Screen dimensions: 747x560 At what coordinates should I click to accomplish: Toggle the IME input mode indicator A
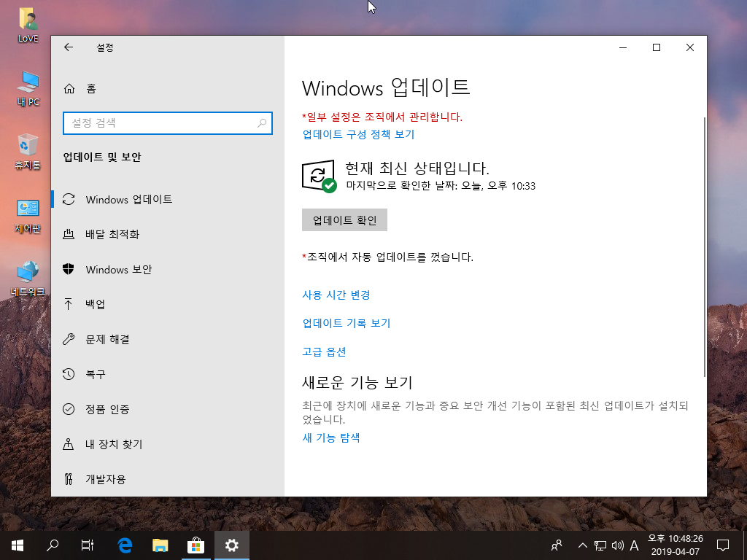634,545
